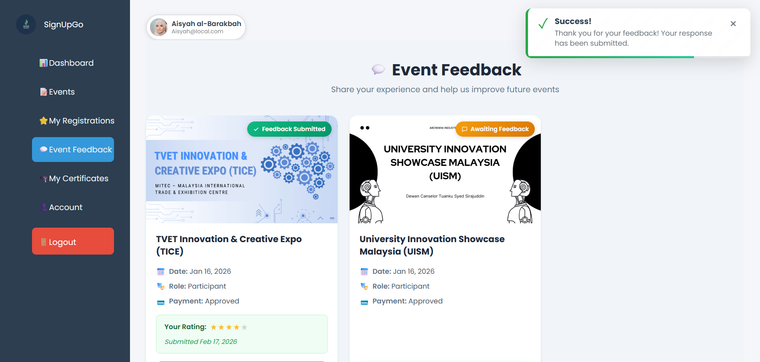Click the graduation icon beside My Certificates
Image resolution: width=760 pixels, height=362 pixels.
(44, 178)
